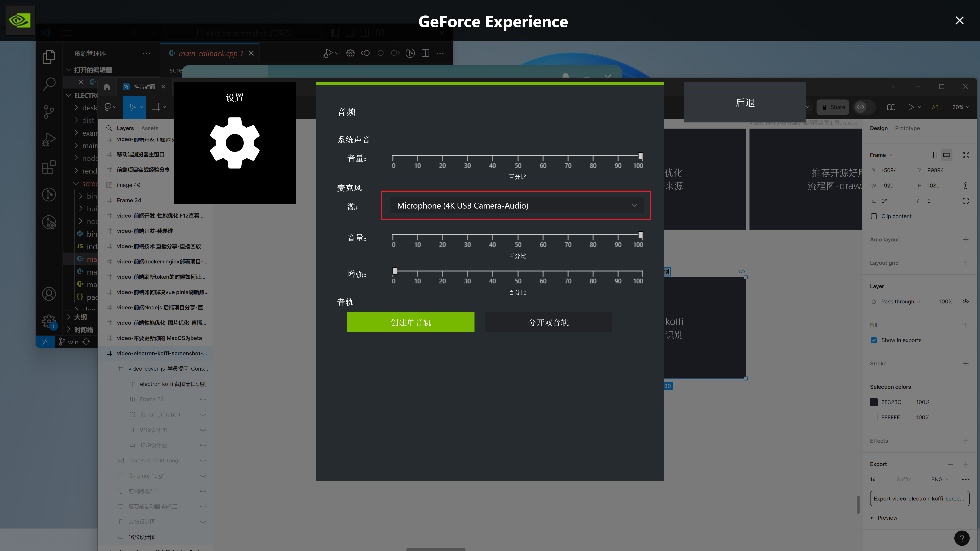Switch to Assets tab in Figma
This screenshot has width=980, height=551.
click(149, 128)
